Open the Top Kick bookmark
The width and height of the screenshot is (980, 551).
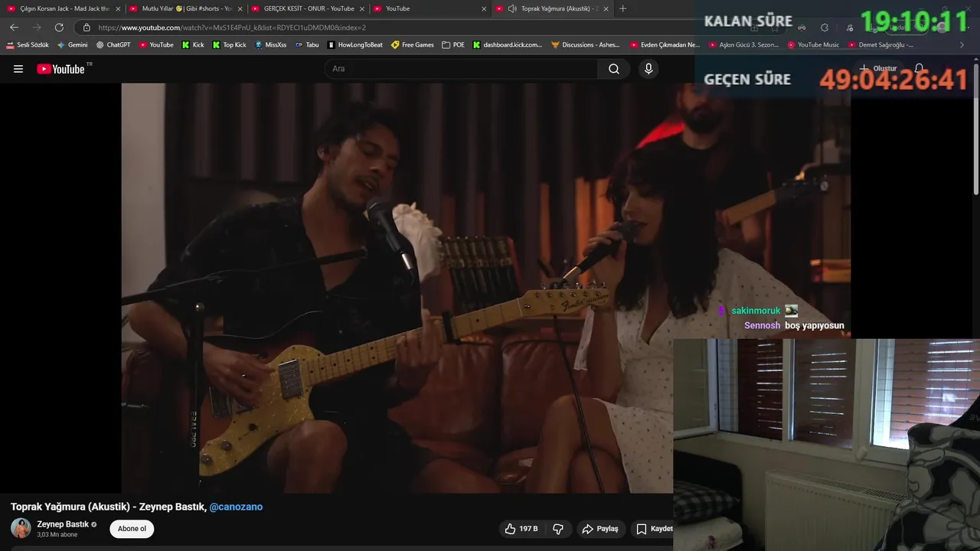(229, 45)
